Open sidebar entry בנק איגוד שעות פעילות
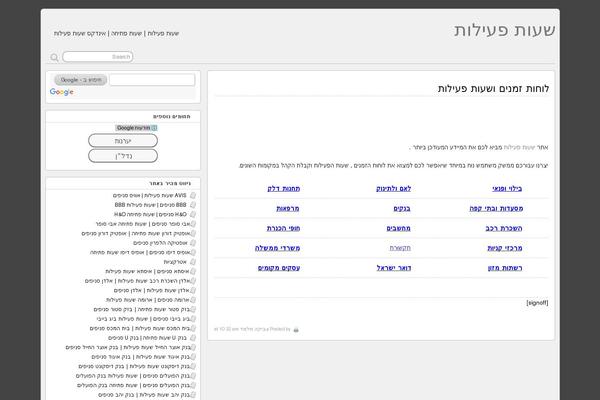600x400 pixels. [163, 357]
